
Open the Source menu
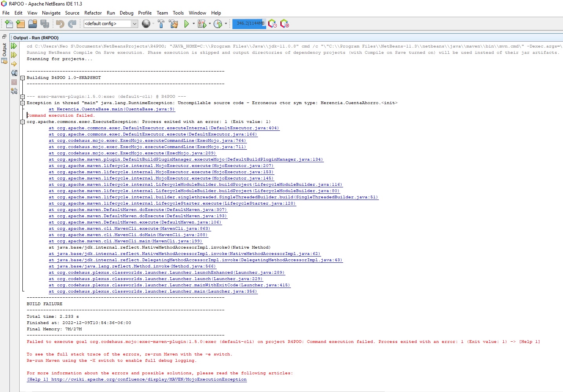point(72,13)
